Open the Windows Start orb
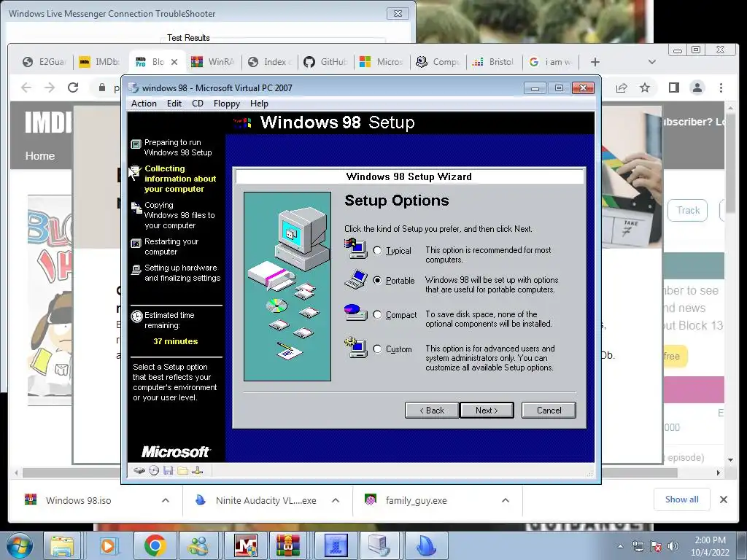The image size is (747, 560). 20,545
